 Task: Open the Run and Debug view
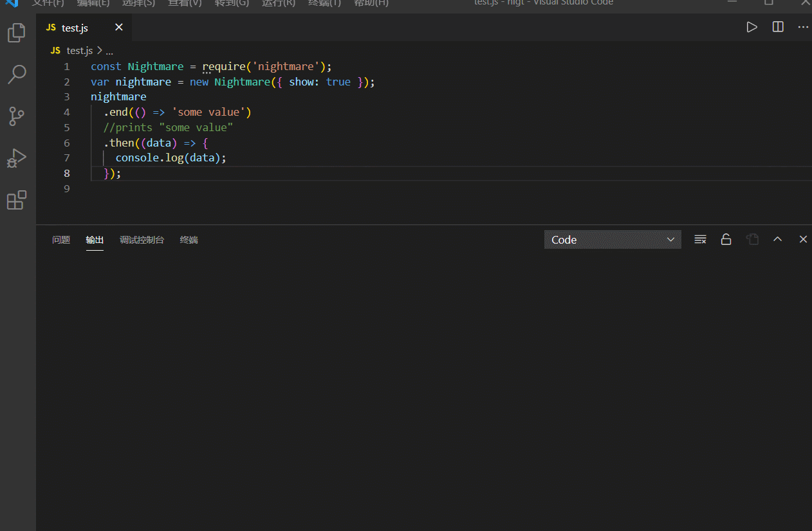tap(17, 158)
